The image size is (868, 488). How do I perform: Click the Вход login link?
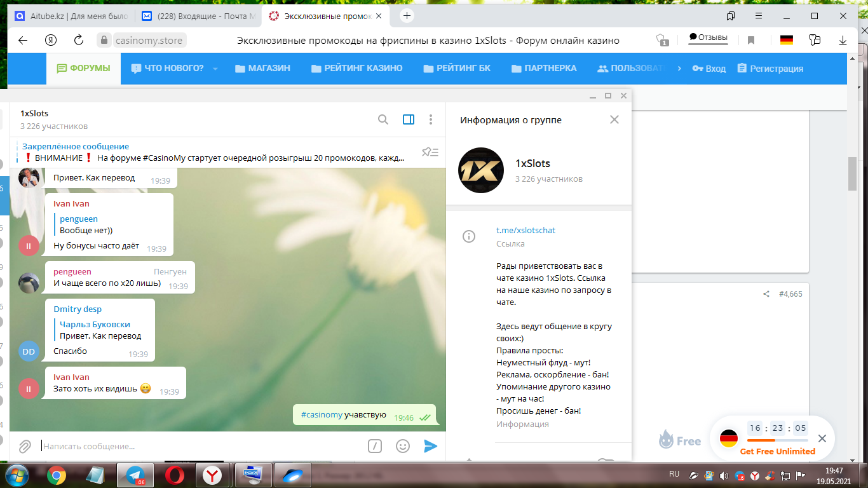(709, 69)
